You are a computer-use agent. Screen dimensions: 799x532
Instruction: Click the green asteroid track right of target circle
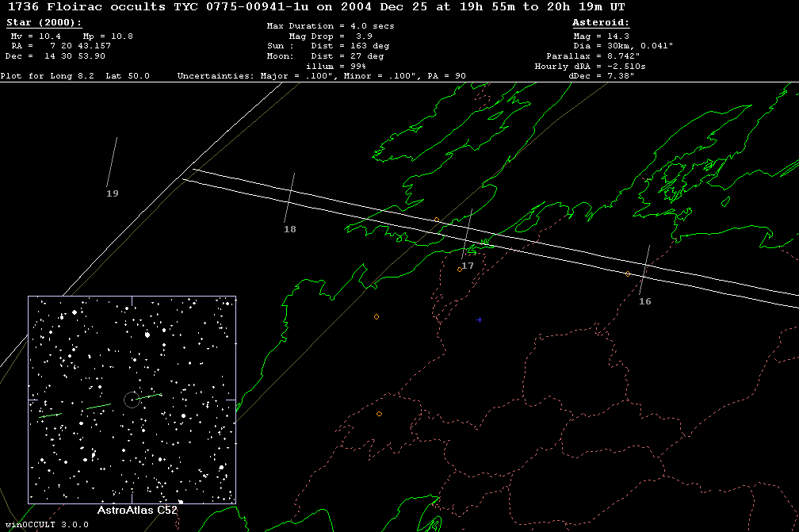pyautogui.click(x=149, y=396)
